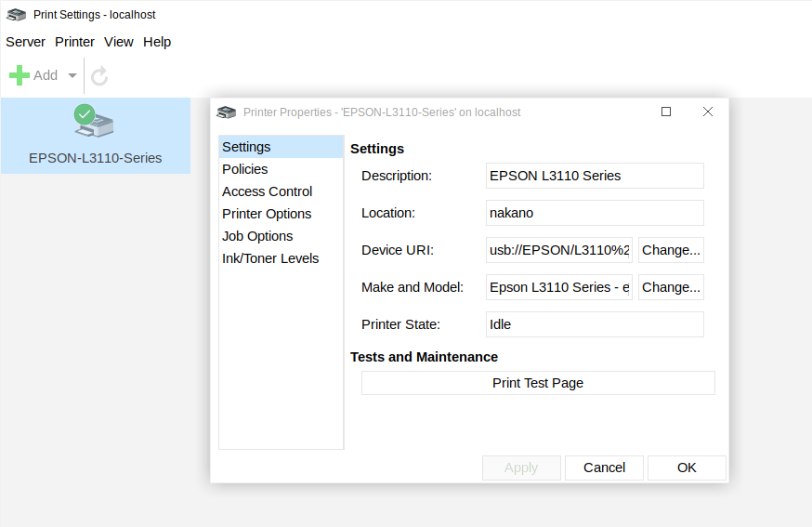The image size is (812, 527).
Task: Click the Make and Model label text
Action: 413,287
